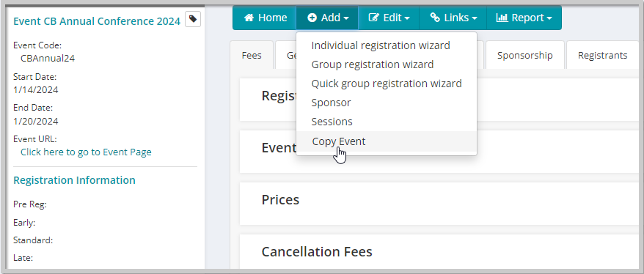Click the Pre Reg label
Screen dimensions: 644x274
coord(30,204)
